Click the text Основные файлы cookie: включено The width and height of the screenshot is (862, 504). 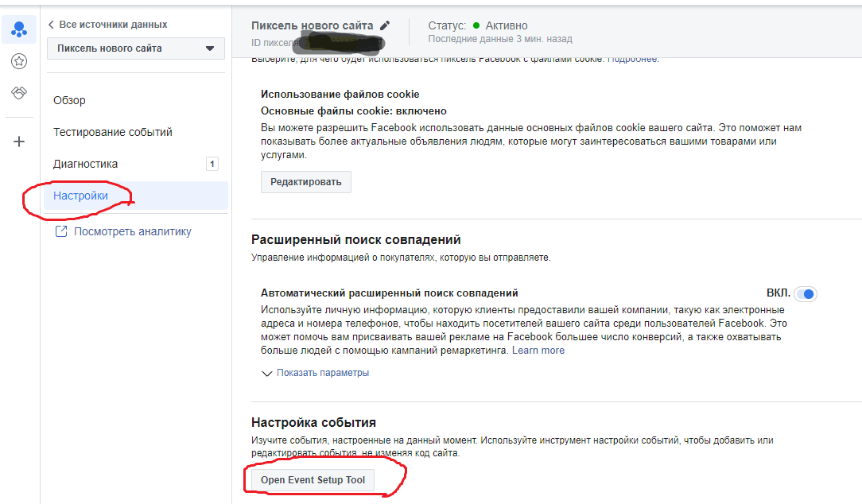pos(354,111)
